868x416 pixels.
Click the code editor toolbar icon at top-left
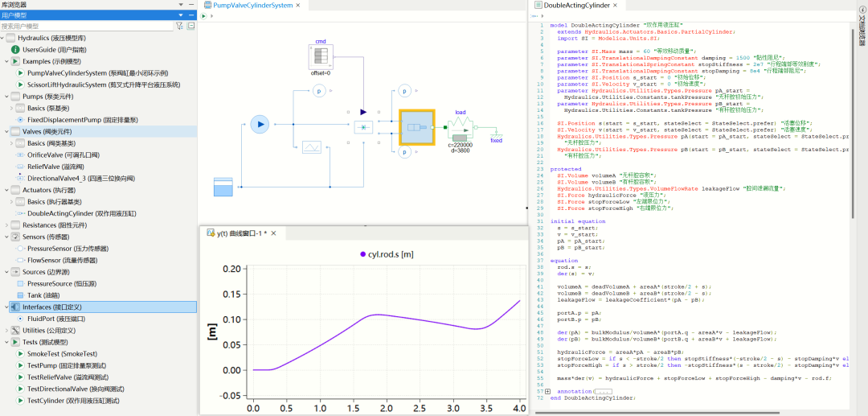pos(534,17)
